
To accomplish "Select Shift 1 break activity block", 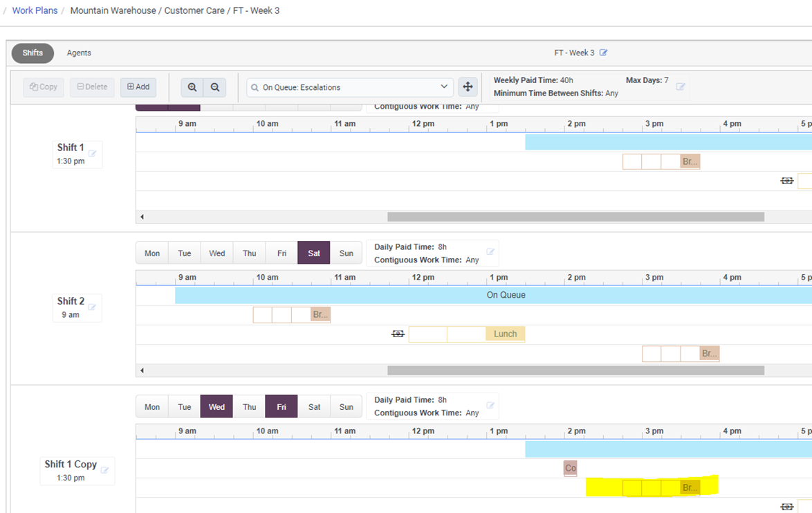I will click(690, 162).
